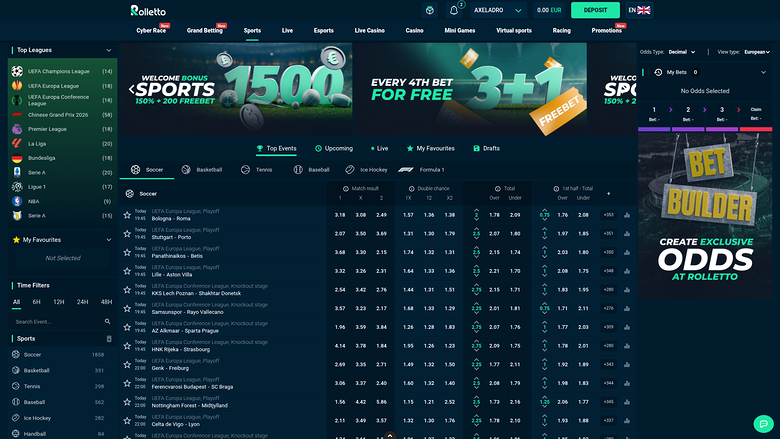The width and height of the screenshot is (780, 439).
Task: Open Chinese Grand Prix 2026 league
Action: [x=62, y=114]
